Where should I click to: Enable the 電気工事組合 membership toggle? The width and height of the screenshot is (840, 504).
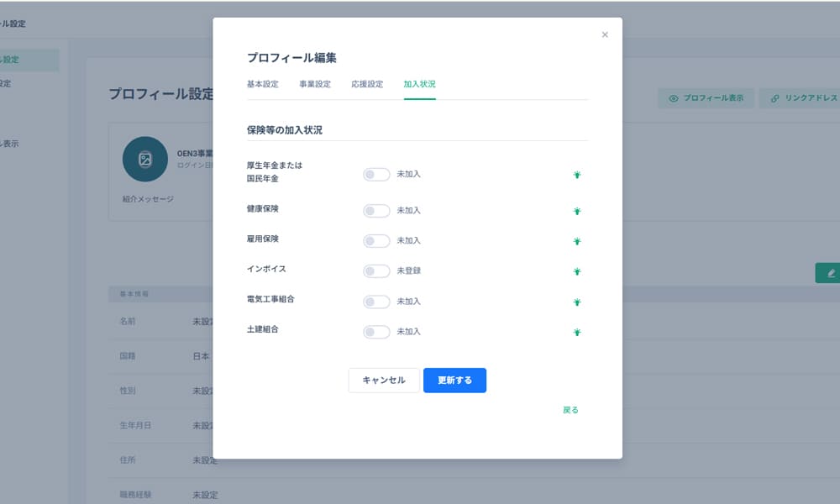coord(376,302)
